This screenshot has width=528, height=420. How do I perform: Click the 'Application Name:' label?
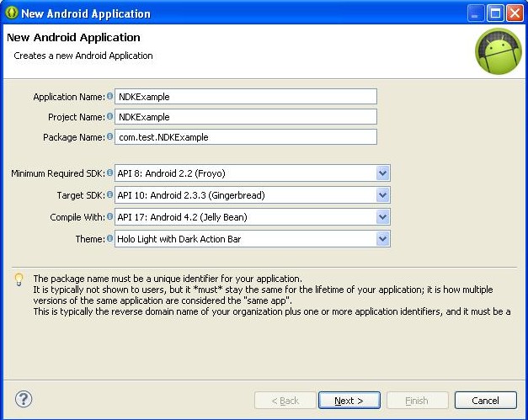69,97
